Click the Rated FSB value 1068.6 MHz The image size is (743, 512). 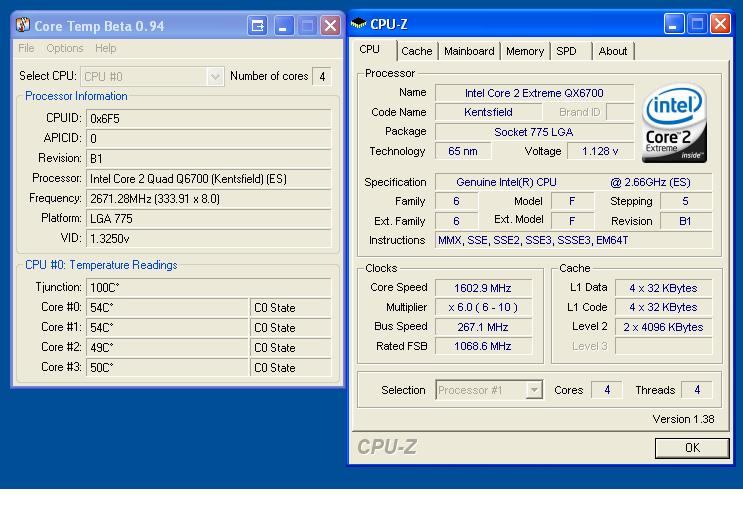(x=483, y=346)
